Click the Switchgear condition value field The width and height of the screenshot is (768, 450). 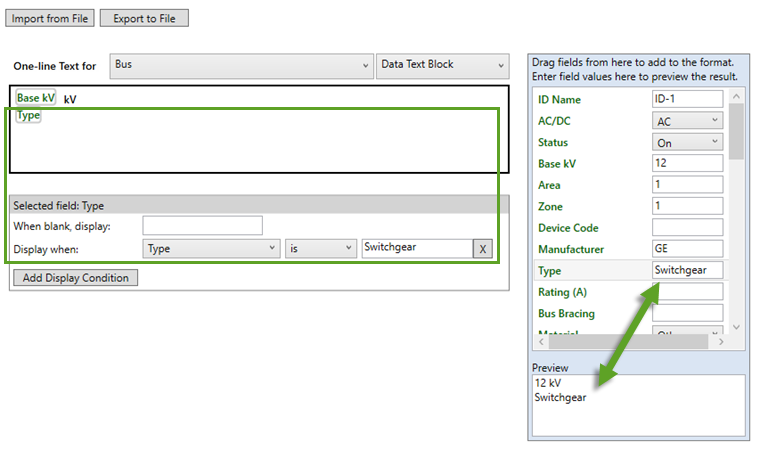point(414,248)
